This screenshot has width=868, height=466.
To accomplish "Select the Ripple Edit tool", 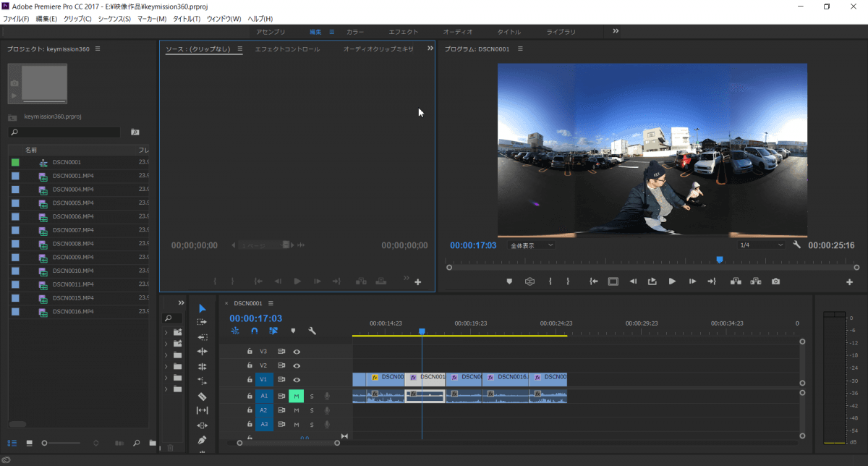I will tap(202, 352).
